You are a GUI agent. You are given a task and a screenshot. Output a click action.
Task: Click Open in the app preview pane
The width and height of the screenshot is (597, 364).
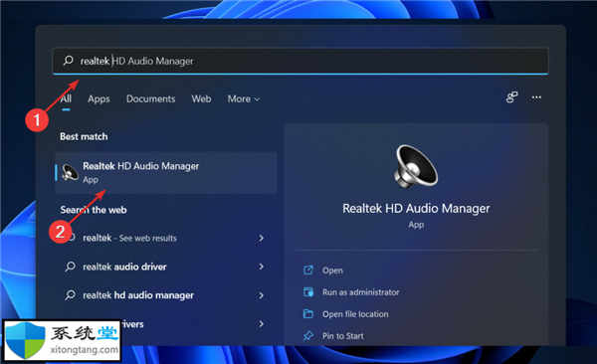click(332, 271)
